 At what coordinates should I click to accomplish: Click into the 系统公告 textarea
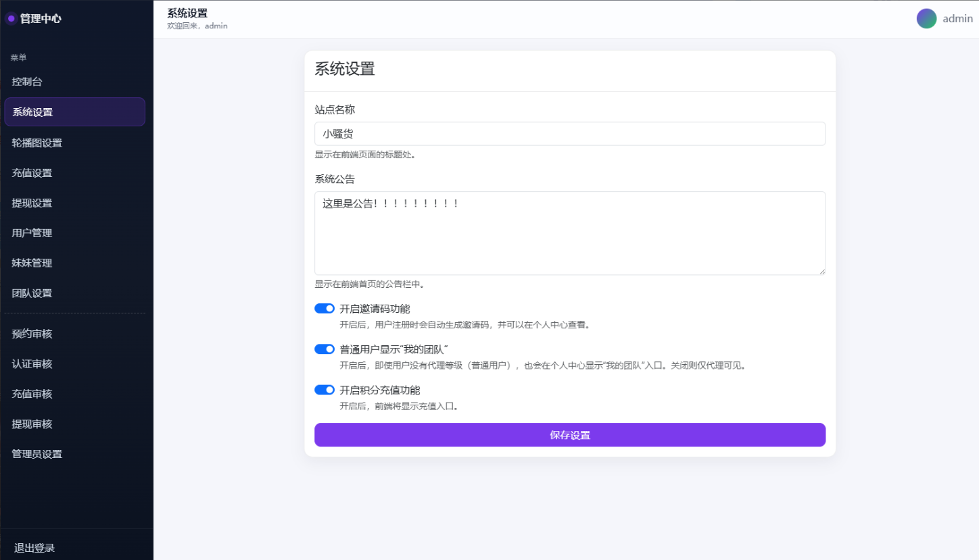point(570,233)
